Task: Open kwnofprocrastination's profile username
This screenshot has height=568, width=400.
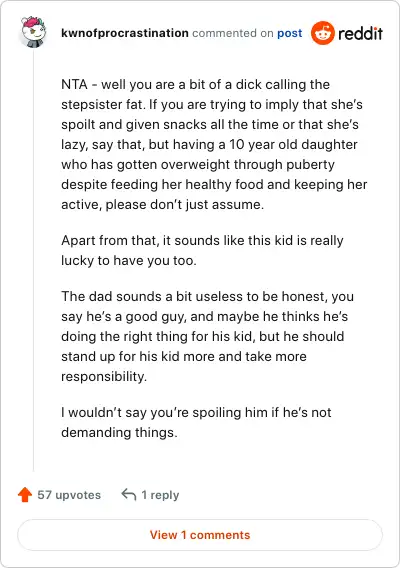Action: (x=125, y=33)
